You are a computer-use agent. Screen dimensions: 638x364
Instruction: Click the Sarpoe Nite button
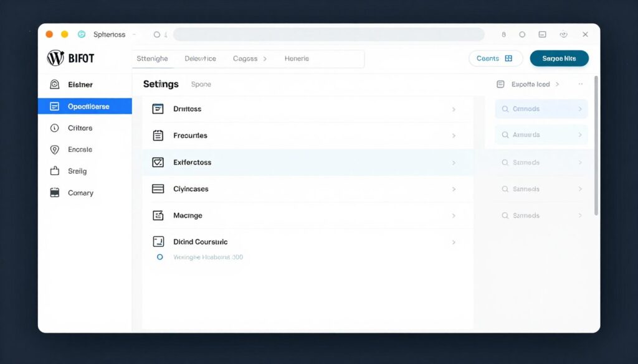point(559,58)
